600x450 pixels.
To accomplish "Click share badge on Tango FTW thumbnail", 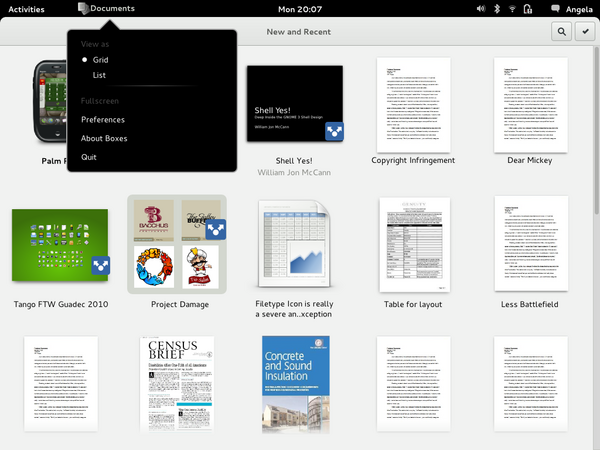I will tap(99, 266).
